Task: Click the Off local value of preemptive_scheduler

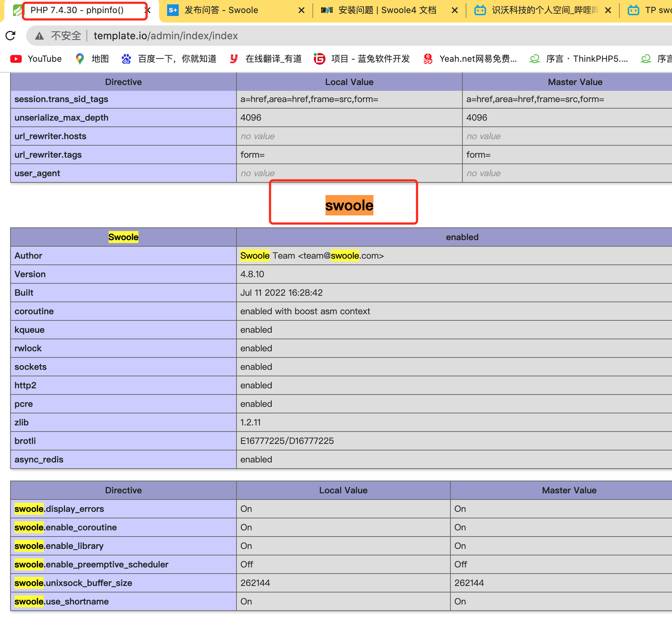Action: pyautogui.click(x=247, y=565)
